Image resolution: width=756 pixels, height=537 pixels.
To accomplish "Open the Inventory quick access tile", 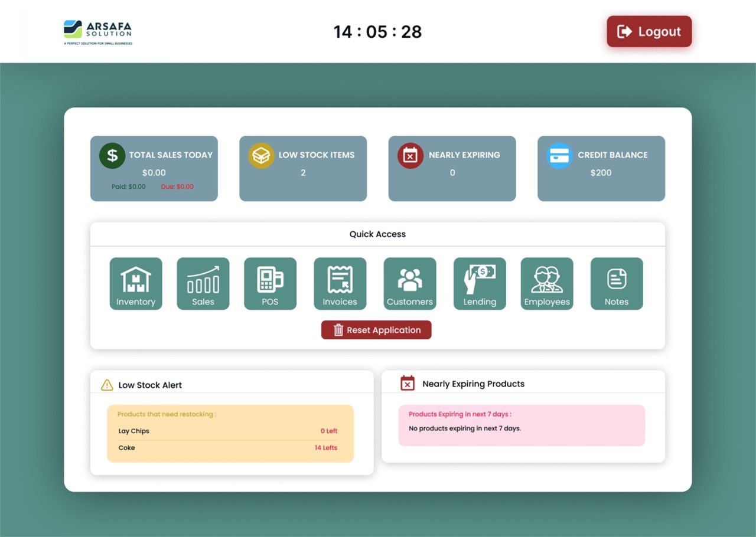I will click(136, 284).
